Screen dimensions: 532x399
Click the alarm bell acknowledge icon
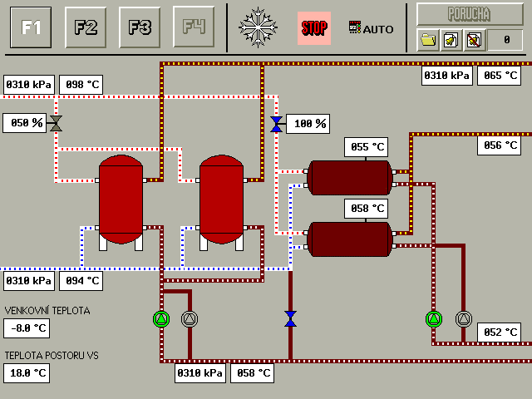pyautogui.click(x=451, y=39)
